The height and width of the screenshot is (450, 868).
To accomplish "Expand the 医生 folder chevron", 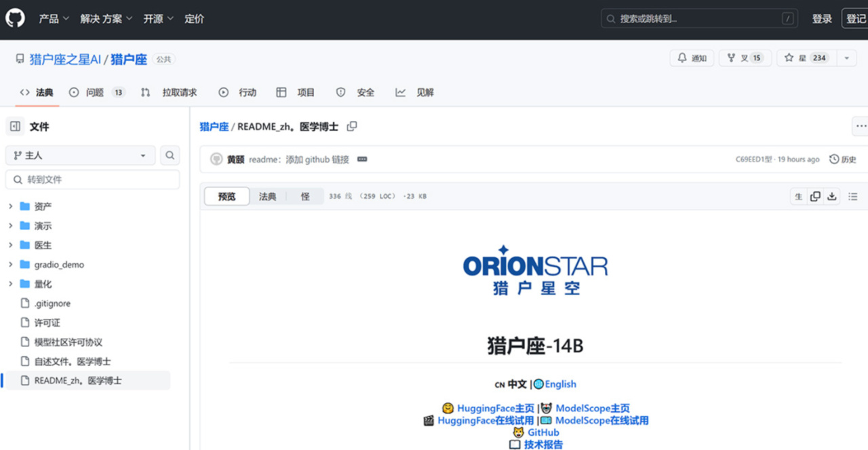I will tap(10, 245).
